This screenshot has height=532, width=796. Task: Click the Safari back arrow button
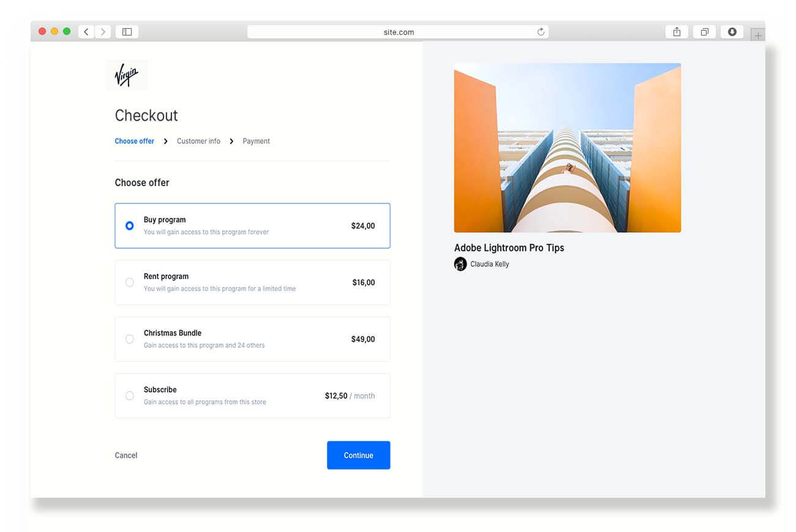click(x=86, y=32)
